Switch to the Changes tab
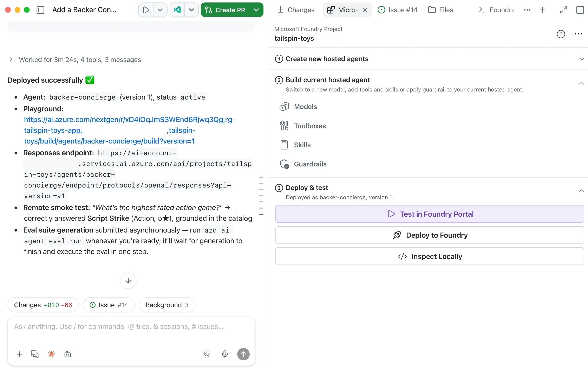 point(296,10)
